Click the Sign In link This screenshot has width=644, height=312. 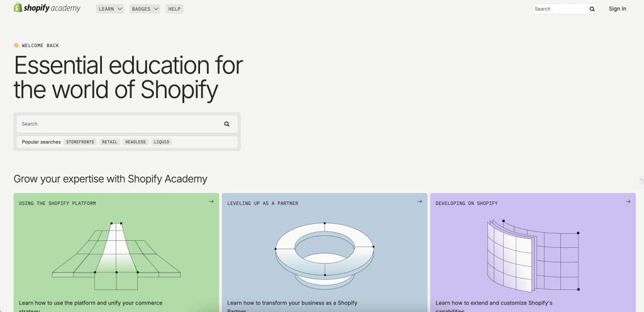(617, 9)
